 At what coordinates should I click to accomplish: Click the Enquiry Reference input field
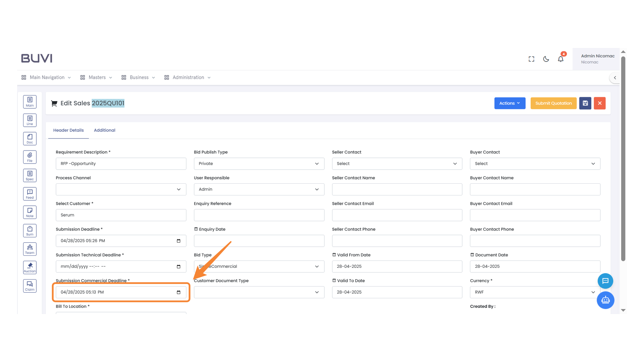[x=259, y=215]
